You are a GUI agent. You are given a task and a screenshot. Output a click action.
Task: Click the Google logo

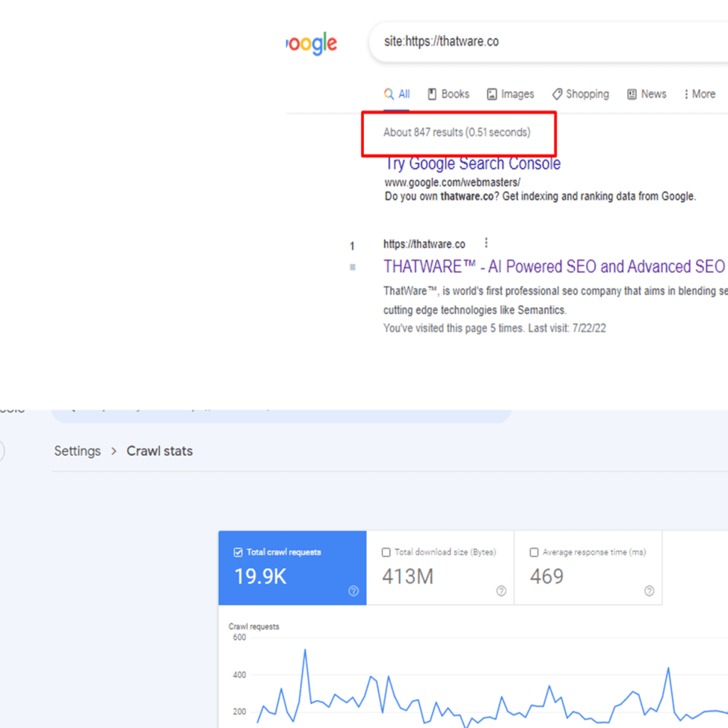click(x=311, y=43)
